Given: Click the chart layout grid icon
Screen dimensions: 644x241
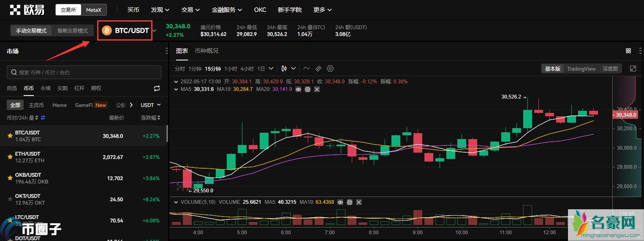Looking at the screenshot, I should point(628,51).
